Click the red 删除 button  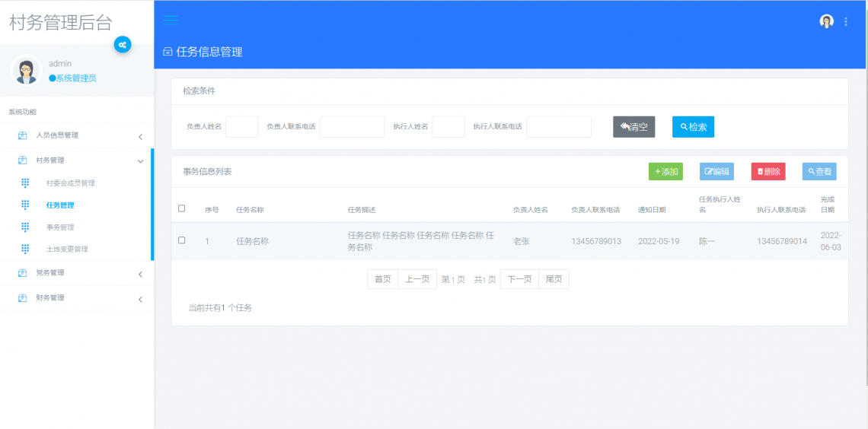click(768, 171)
